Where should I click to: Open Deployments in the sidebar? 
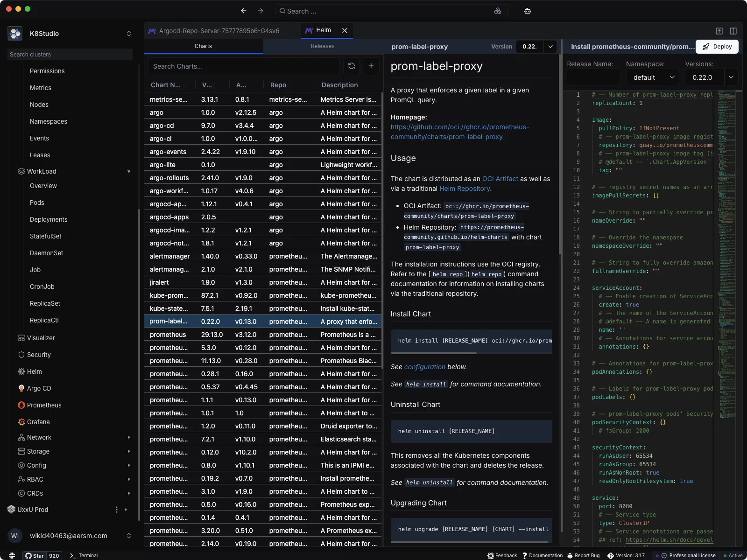[49, 219]
